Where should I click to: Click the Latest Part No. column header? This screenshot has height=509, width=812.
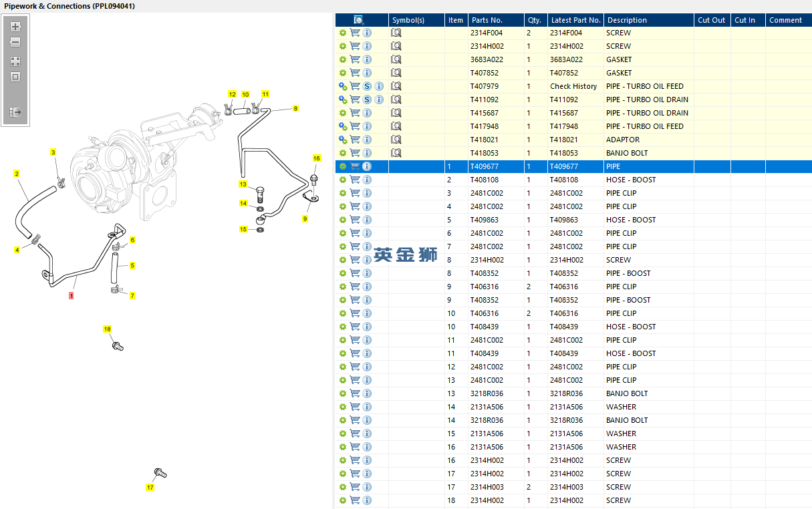575,20
